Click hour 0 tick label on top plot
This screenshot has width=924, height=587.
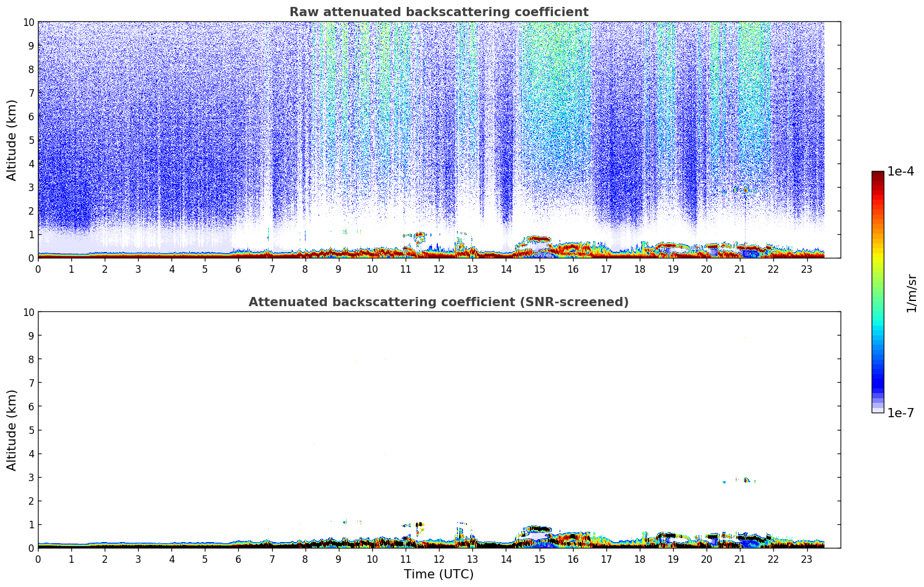click(39, 269)
